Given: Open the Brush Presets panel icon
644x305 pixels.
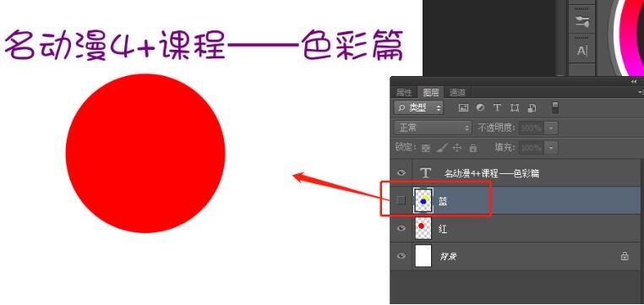Looking at the screenshot, I should coord(582,22).
